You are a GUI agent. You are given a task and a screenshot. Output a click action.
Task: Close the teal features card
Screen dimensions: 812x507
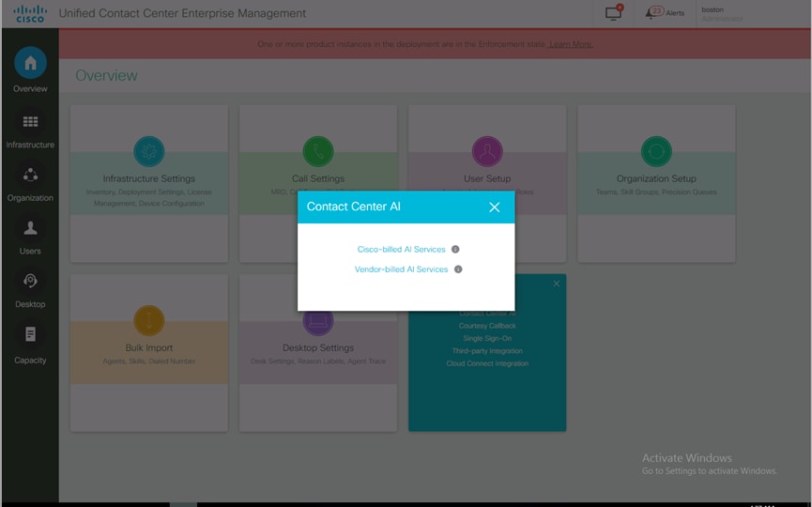point(556,284)
